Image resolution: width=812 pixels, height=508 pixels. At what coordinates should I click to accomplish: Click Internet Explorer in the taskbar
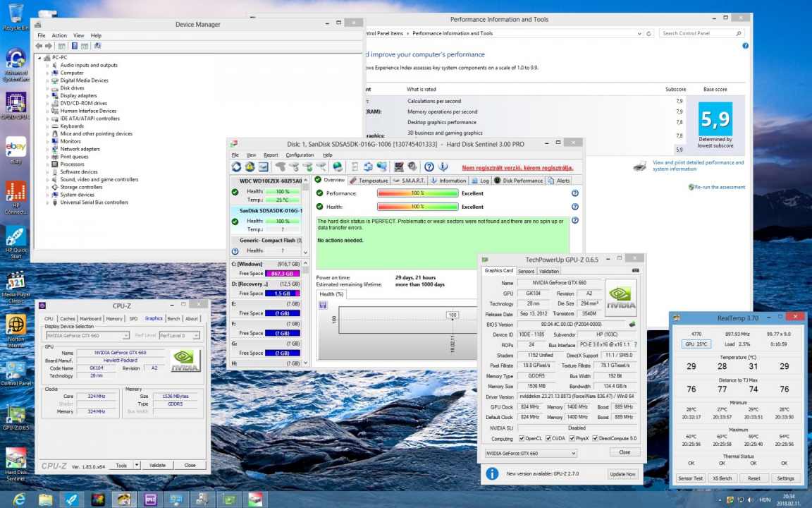(x=18, y=500)
